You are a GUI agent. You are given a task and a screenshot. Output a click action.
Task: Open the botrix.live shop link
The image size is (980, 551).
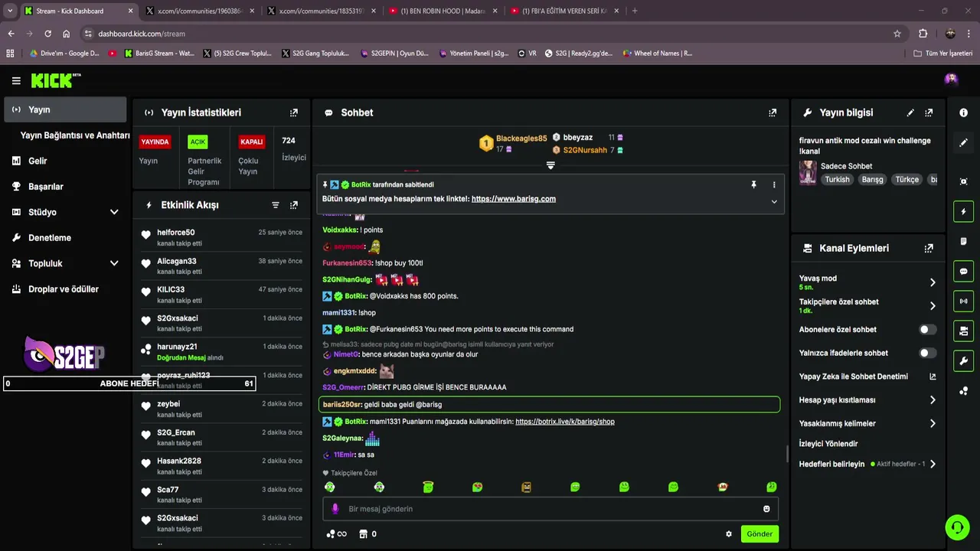tap(565, 422)
